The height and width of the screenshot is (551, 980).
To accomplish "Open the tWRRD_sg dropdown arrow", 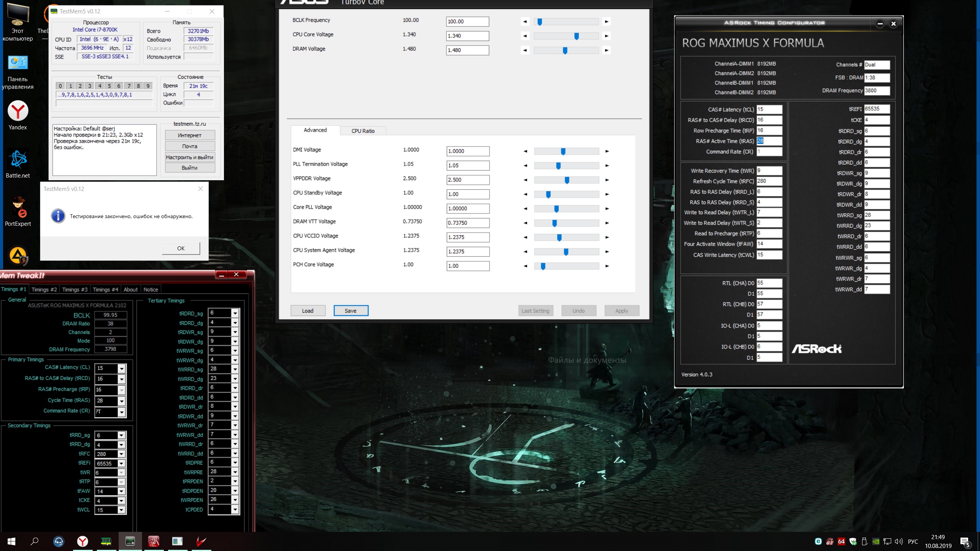I will pyautogui.click(x=235, y=370).
